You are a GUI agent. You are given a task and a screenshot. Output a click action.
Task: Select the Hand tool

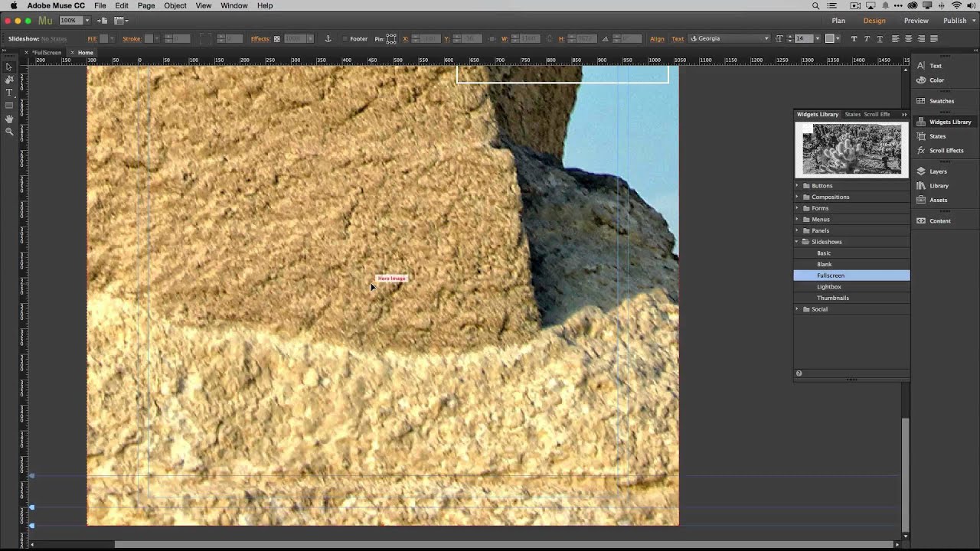[9, 119]
